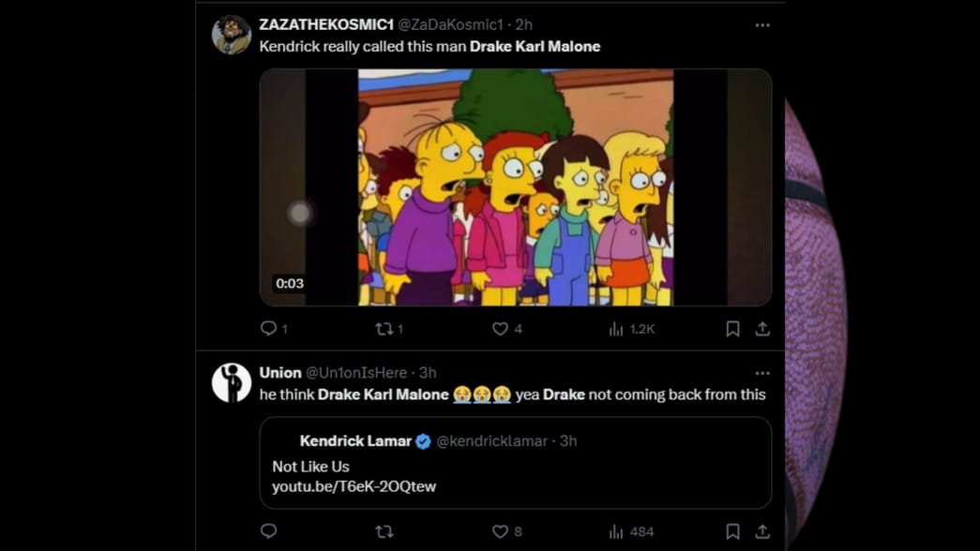Open more options on ZAZATHEKOSMIC1's tweet
Image resolution: width=980 pixels, height=551 pixels.
point(762,25)
